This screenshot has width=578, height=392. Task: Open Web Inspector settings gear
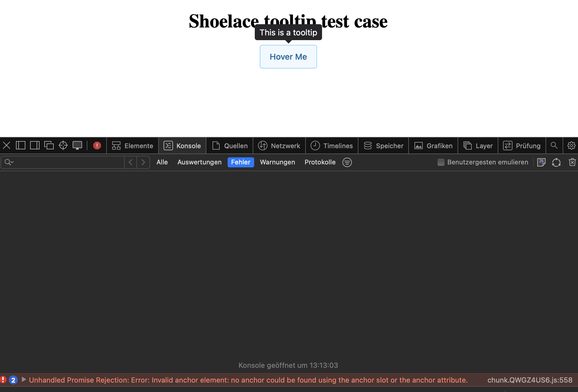pos(572,145)
